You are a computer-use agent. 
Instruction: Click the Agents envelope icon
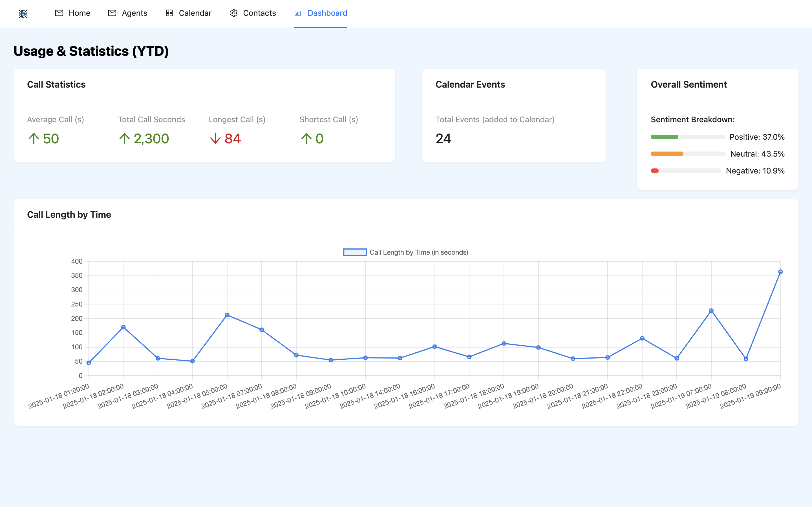112,13
